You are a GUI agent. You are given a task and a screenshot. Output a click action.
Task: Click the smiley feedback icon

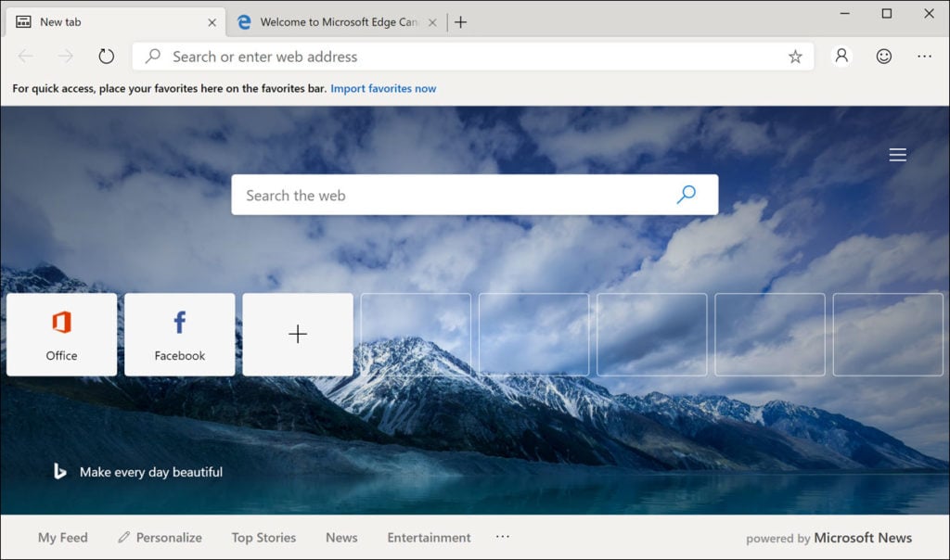click(x=882, y=56)
